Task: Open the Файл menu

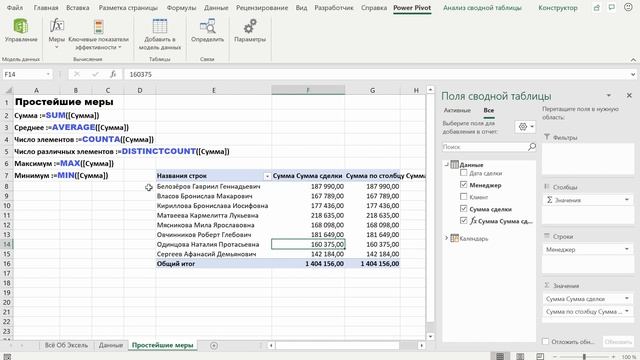Action: tap(15, 7)
